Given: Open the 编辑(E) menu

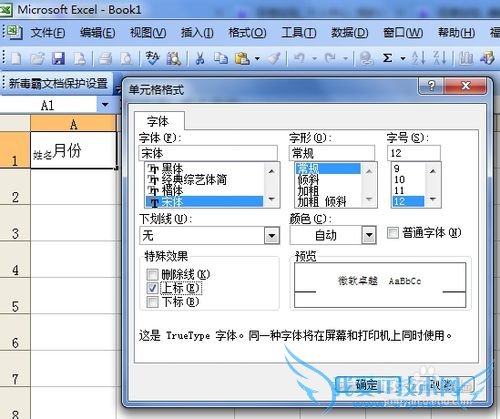Looking at the screenshot, I should click(98, 32).
